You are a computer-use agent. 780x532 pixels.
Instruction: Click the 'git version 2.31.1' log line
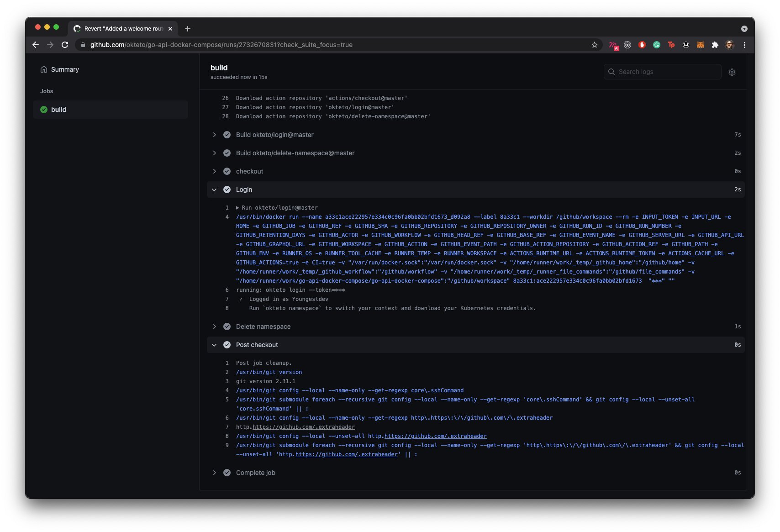pos(266,381)
